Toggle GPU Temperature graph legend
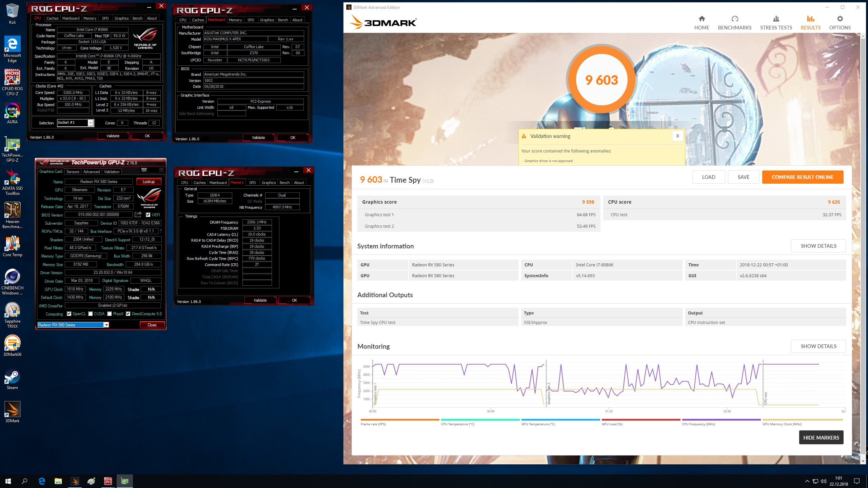Screen dimensions: 868x488 tap(560, 422)
